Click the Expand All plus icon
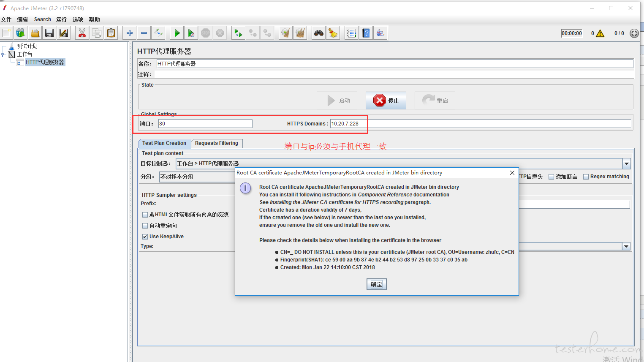This screenshot has width=644, height=362. 130,33
